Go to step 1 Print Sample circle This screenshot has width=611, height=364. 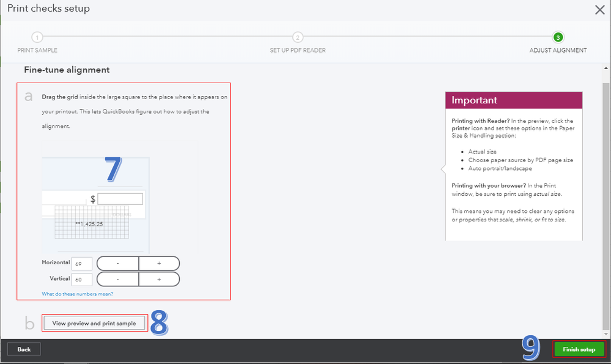pyautogui.click(x=37, y=37)
